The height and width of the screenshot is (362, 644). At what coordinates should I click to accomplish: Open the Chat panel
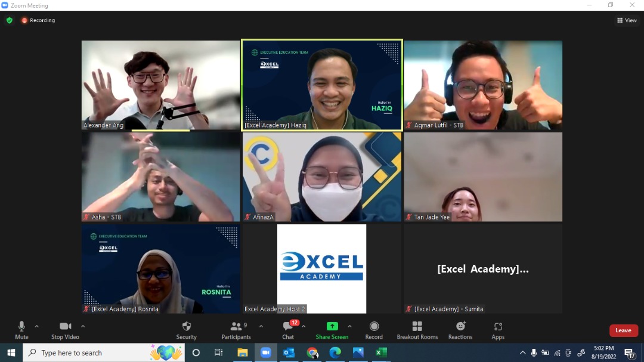tap(288, 329)
